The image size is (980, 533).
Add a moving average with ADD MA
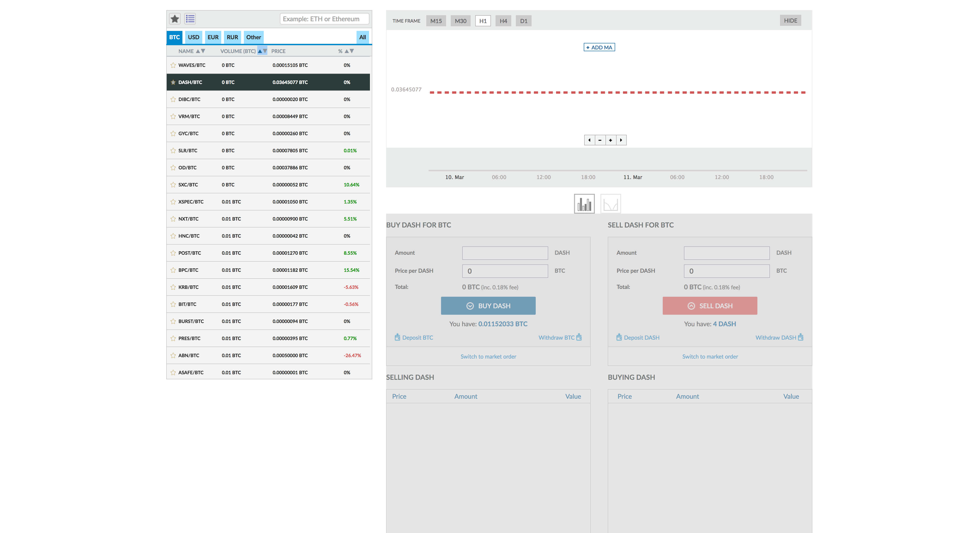click(x=599, y=47)
